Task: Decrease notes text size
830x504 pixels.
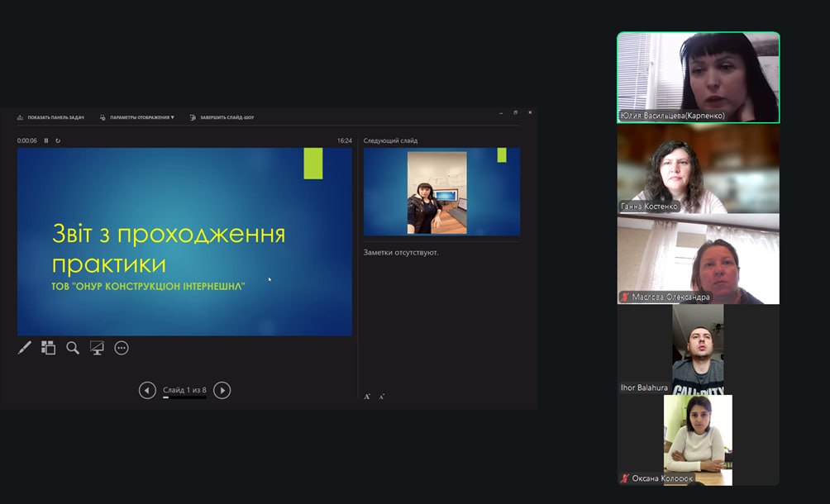Action: [x=381, y=397]
